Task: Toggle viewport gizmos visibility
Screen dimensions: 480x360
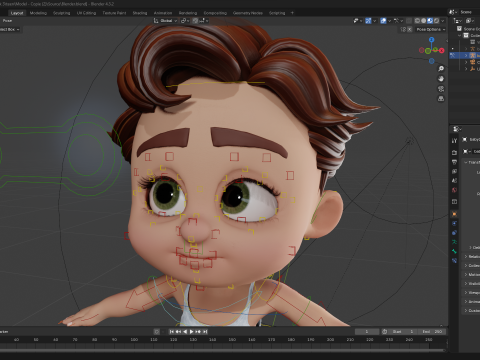Action: click(368, 21)
